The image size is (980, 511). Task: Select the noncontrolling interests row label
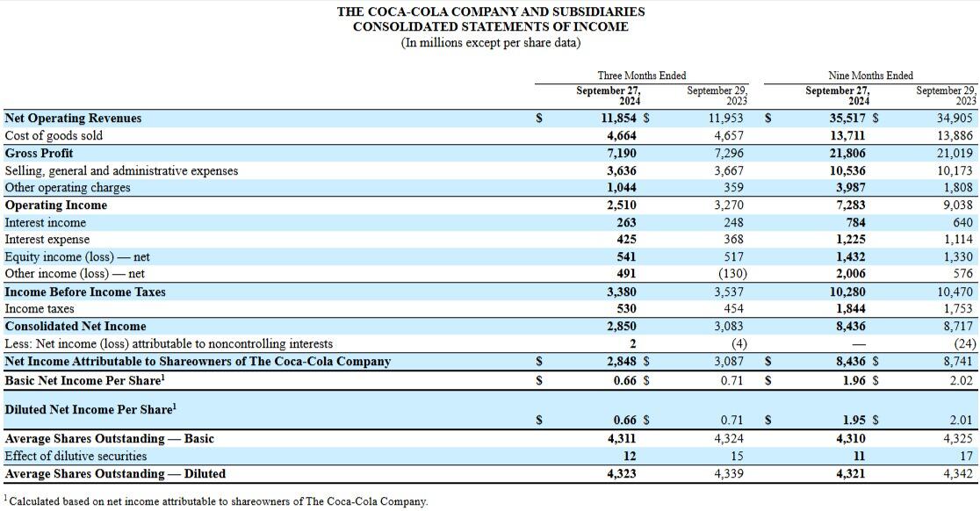coord(169,343)
